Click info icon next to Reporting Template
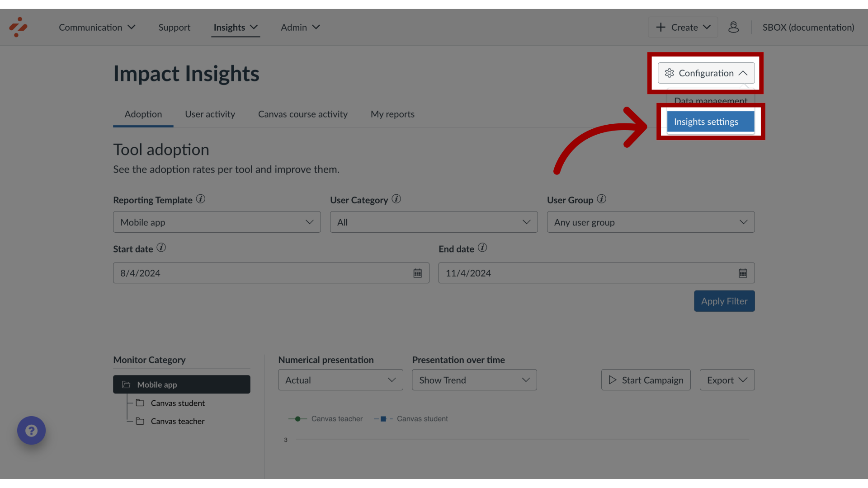The image size is (868, 488). (201, 199)
